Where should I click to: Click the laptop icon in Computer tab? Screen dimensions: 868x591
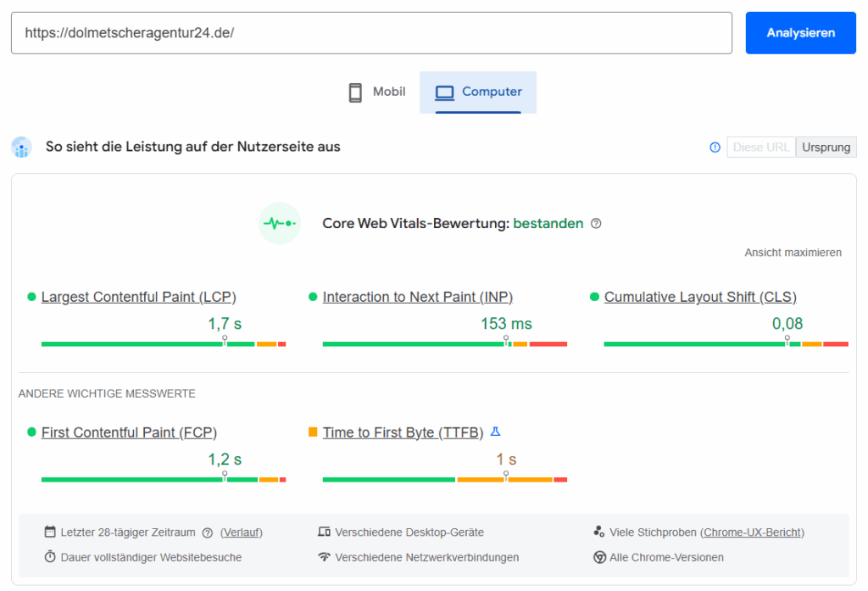coord(444,92)
